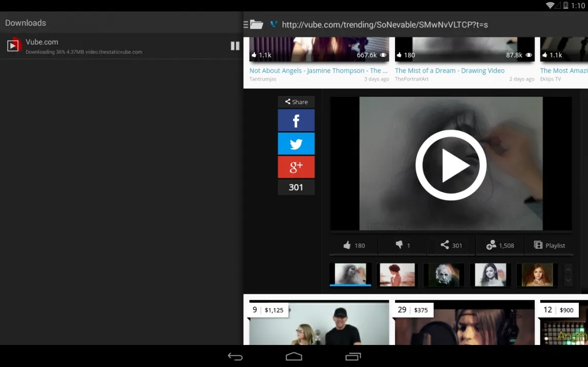
Task: Play the drawing video
Action: coord(450,165)
